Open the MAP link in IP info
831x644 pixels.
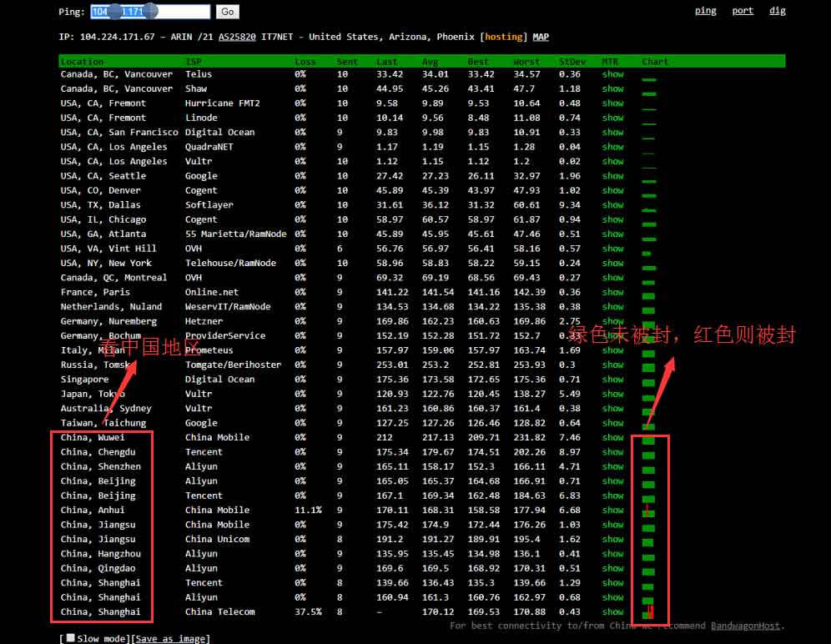coord(541,37)
